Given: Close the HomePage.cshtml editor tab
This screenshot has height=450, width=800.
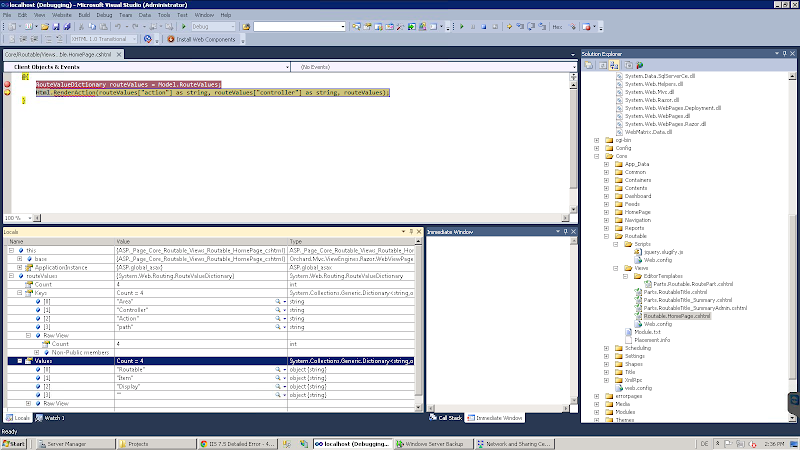Looking at the screenshot, I should click(119, 55).
